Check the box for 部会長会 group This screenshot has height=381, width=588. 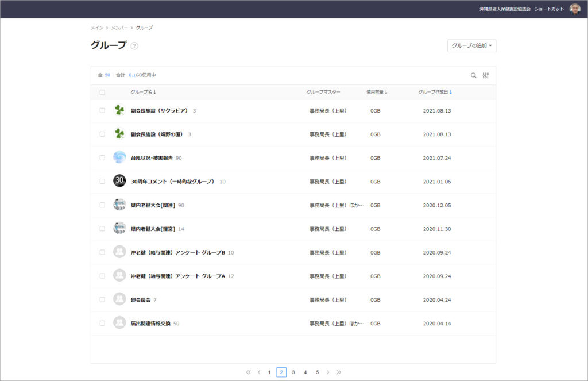pyautogui.click(x=102, y=299)
